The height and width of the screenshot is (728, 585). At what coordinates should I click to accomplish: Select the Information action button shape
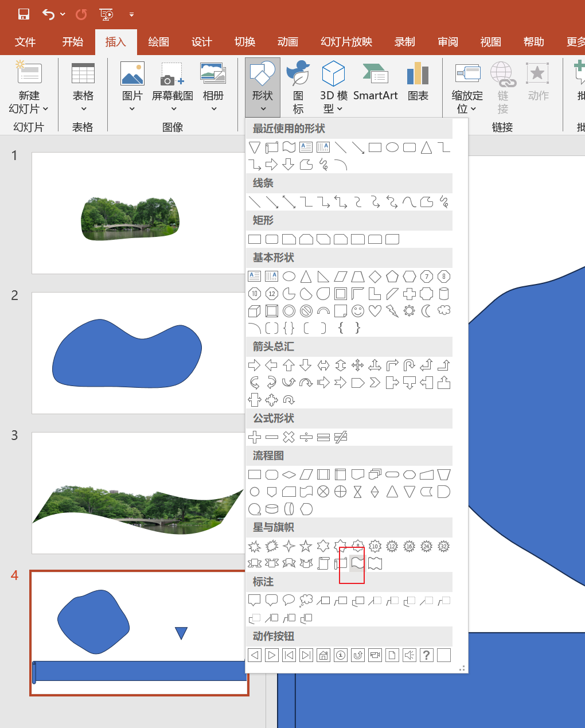point(341,655)
